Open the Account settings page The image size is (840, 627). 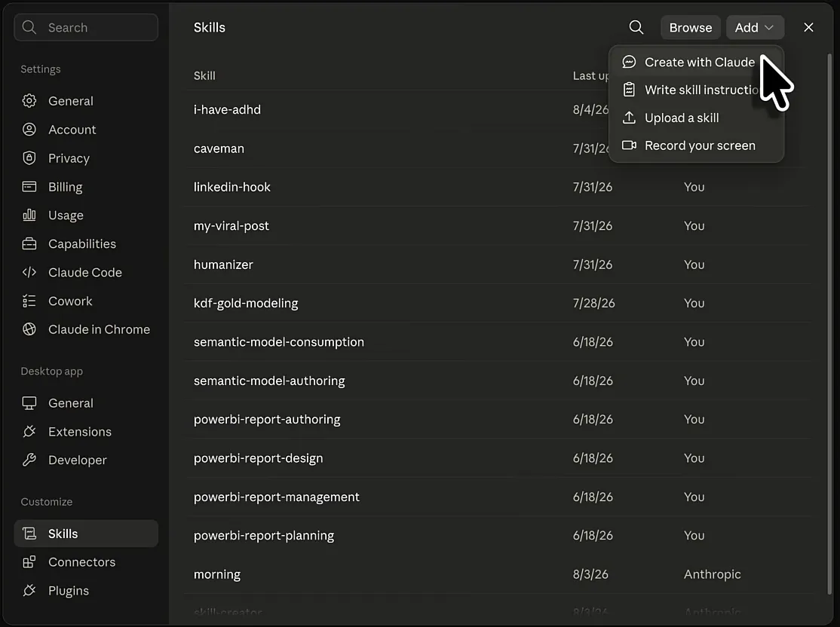(x=86, y=130)
